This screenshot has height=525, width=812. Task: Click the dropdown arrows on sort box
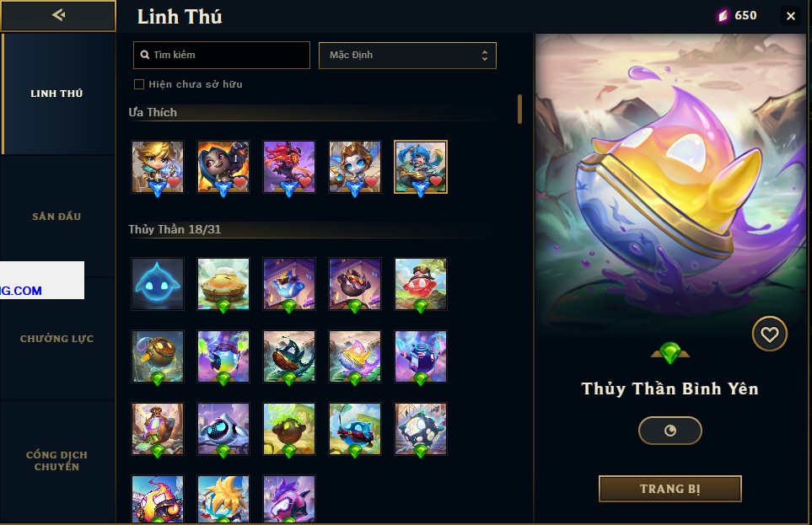pyautogui.click(x=484, y=56)
